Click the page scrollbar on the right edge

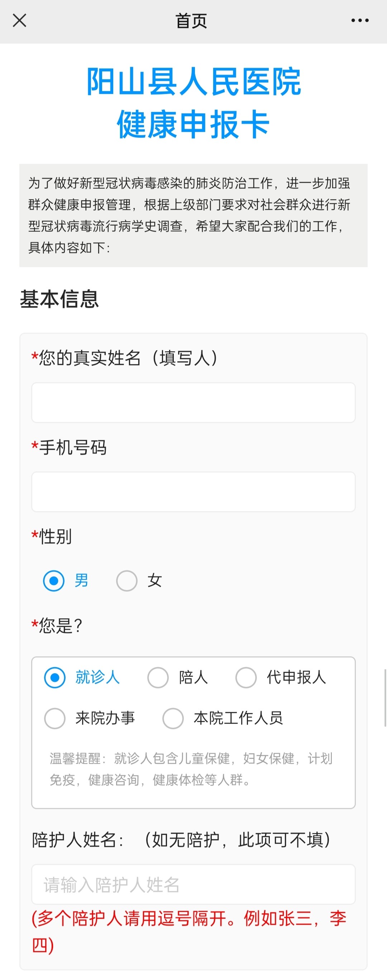(385, 698)
